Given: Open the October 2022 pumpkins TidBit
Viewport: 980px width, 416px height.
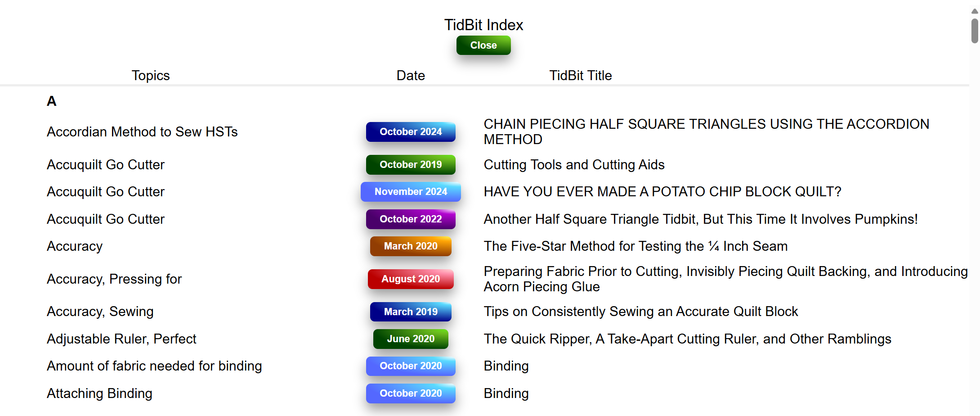Looking at the screenshot, I should click(x=411, y=219).
